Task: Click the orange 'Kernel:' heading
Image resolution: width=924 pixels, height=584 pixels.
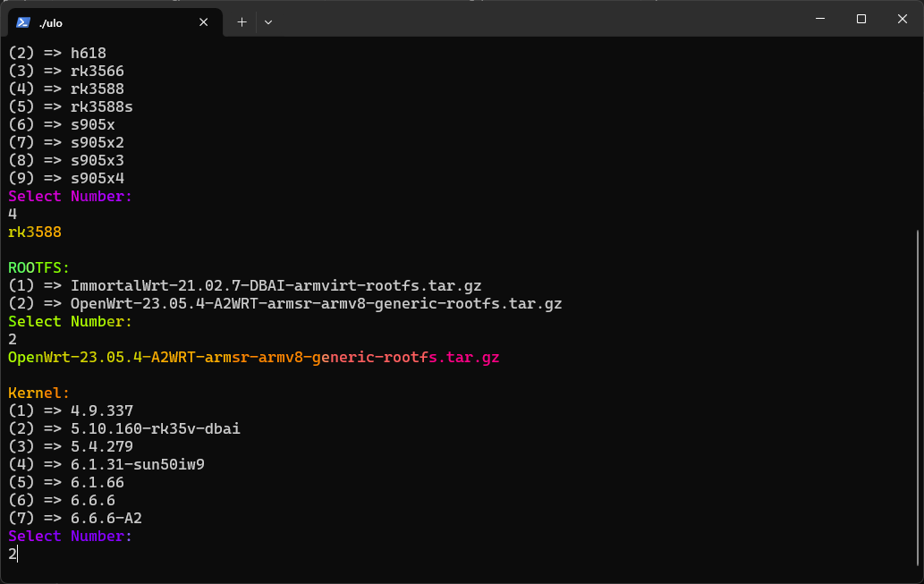Action: coord(38,394)
